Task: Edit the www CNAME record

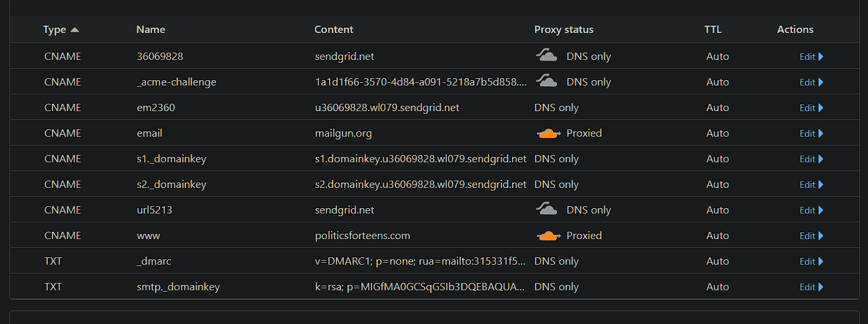Action: [807, 236]
